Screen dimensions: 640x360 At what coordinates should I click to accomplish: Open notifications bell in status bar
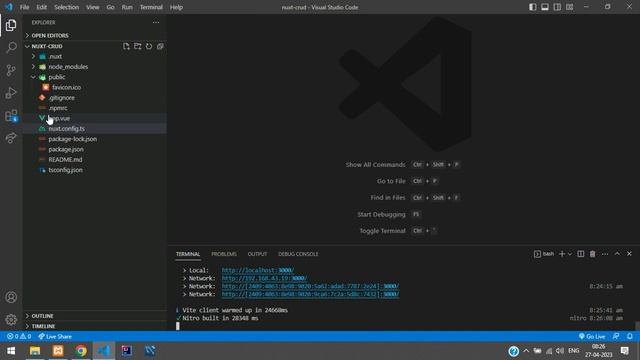tap(630, 337)
